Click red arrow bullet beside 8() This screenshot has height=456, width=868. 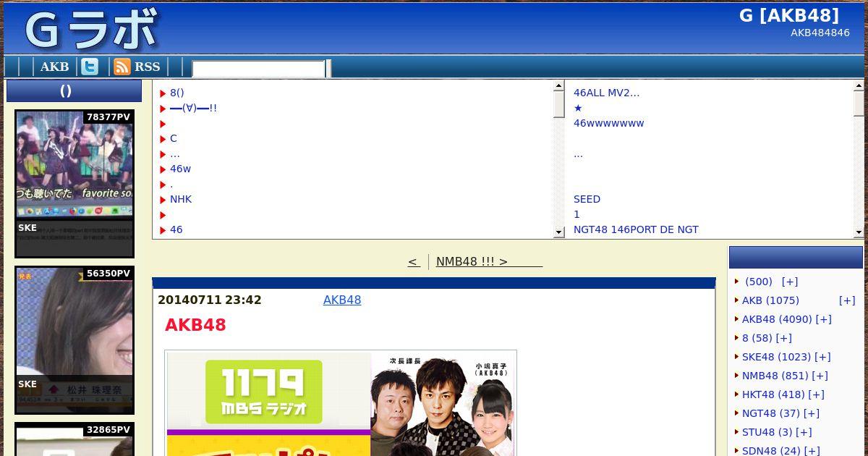163,93
